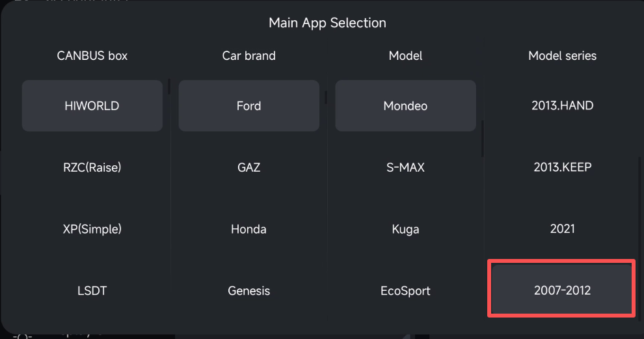Click the CANBUS box column scrollbar
Image resolution: width=644 pixels, height=339 pixels.
click(169, 87)
